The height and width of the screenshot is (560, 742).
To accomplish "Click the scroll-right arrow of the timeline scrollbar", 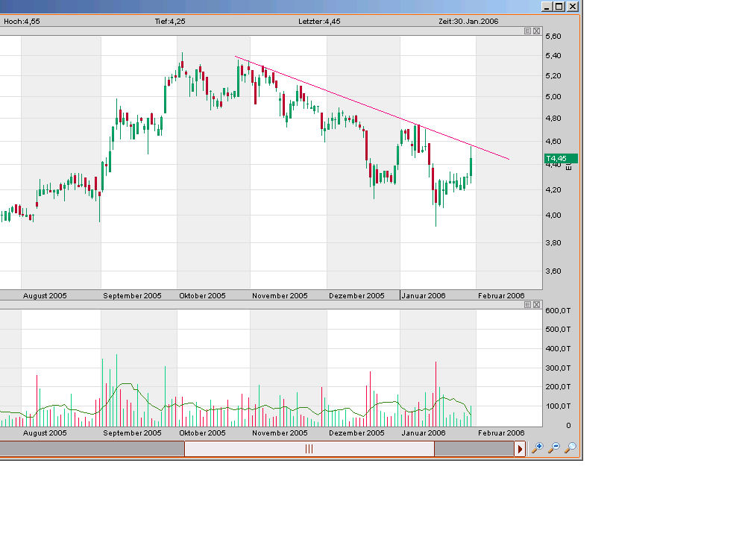I will [520, 449].
